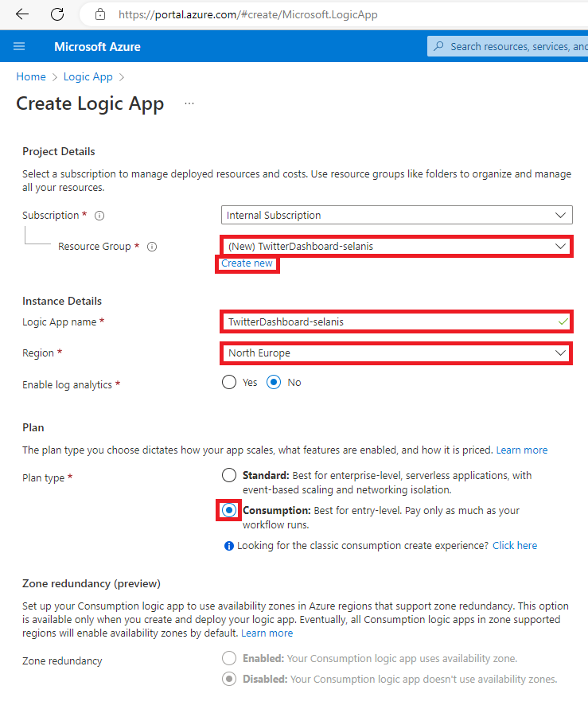
Task: Navigate to Home breadcrumb
Action: 31,77
